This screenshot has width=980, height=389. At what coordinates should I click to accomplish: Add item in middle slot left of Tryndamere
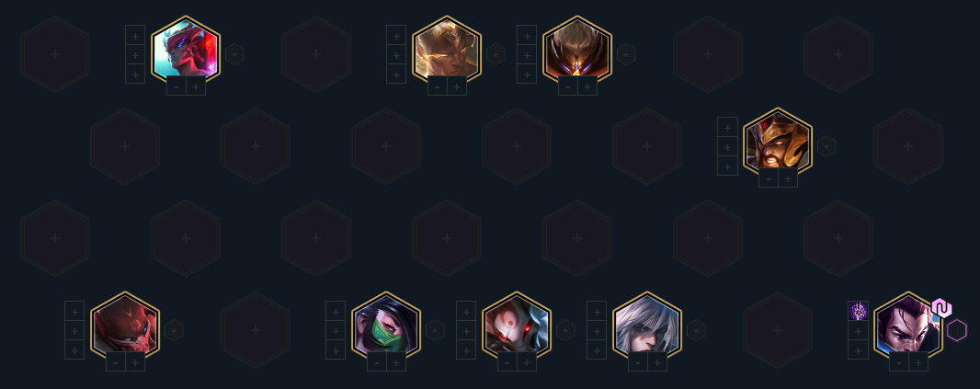(727, 147)
